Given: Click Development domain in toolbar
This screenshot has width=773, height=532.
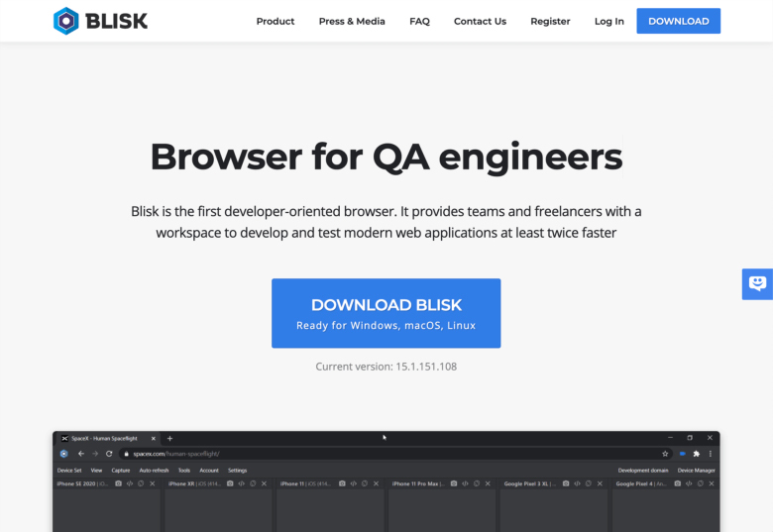Looking at the screenshot, I should pyautogui.click(x=643, y=471).
